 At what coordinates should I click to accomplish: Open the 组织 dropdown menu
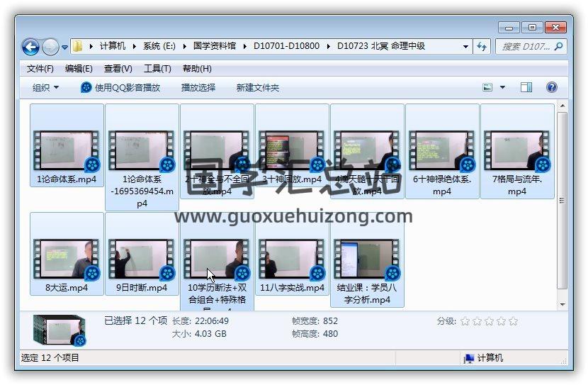point(46,88)
